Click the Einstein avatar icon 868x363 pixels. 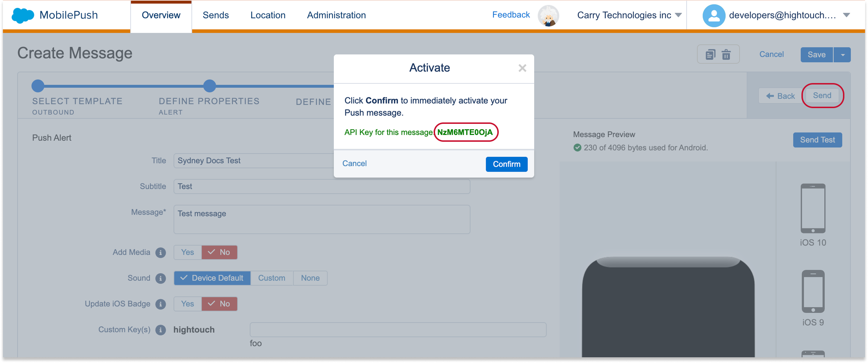tap(548, 16)
